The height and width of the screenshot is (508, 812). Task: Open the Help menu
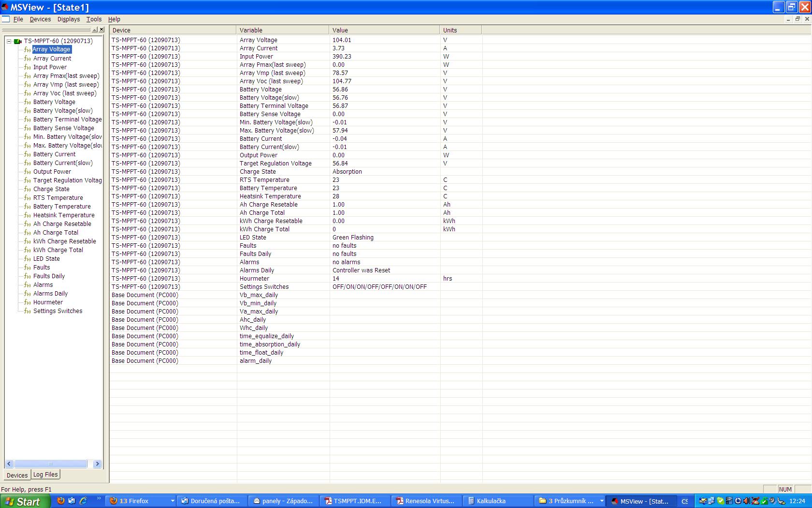pos(114,19)
